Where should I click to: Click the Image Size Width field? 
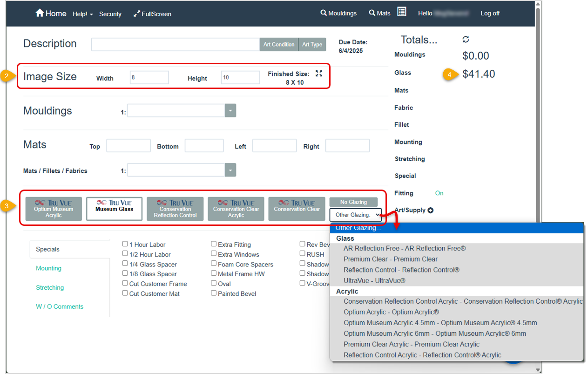pyautogui.click(x=149, y=78)
